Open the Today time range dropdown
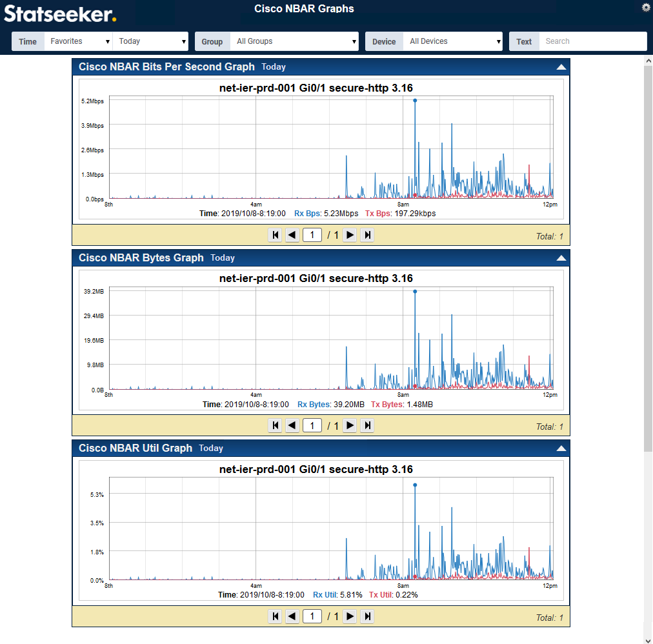The width and height of the screenshot is (653, 644). pyautogui.click(x=151, y=41)
